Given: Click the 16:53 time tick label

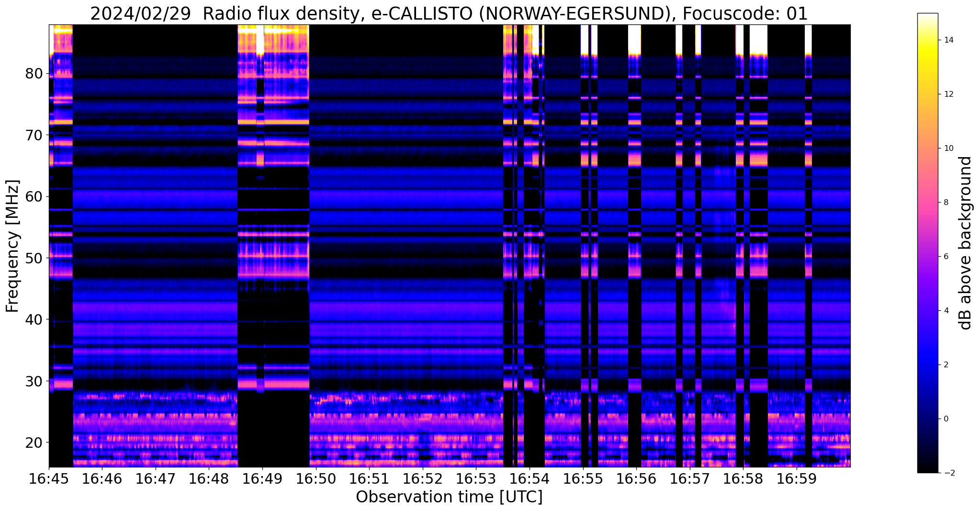Looking at the screenshot, I should coord(476,478).
